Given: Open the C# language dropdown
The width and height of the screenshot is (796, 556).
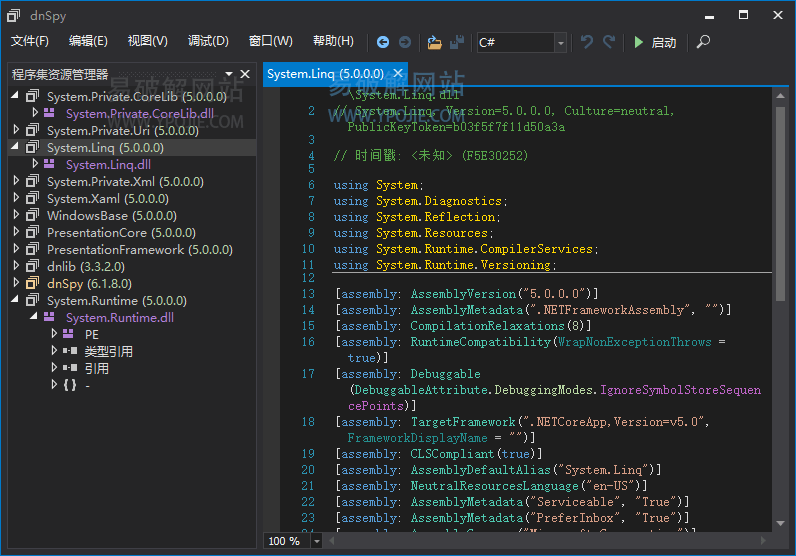Looking at the screenshot, I should point(560,43).
